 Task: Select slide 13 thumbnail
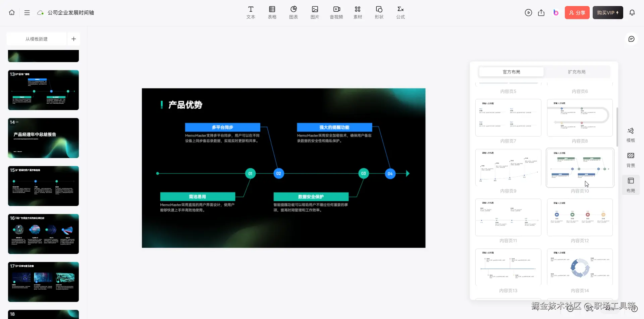click(44, 90)
